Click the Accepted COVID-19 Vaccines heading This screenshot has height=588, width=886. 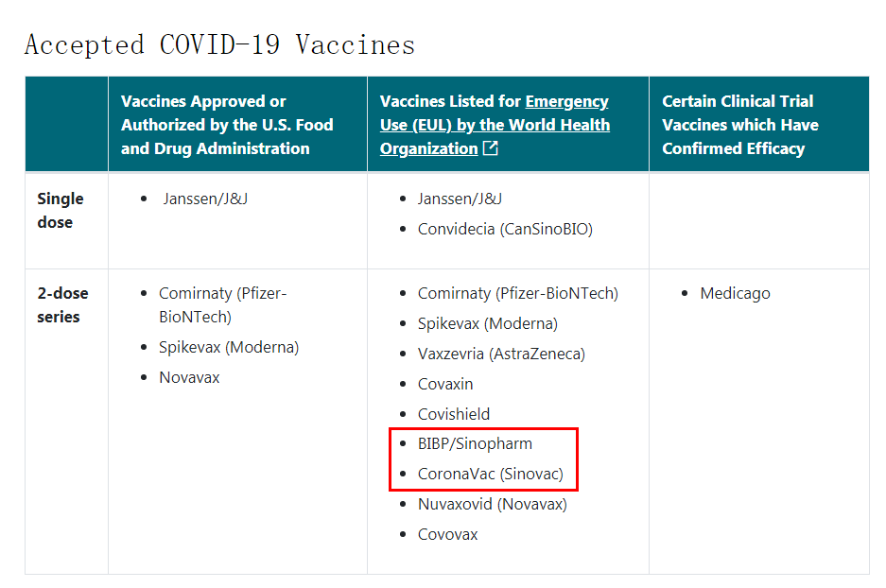coord(219,45)
